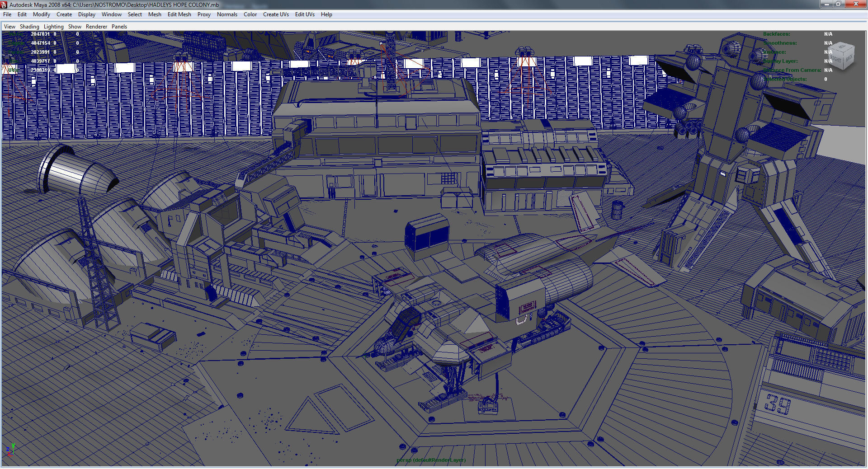
Task: Click the persp (defaultRenderLayer) camera label
Action: (x=431, y=460)
